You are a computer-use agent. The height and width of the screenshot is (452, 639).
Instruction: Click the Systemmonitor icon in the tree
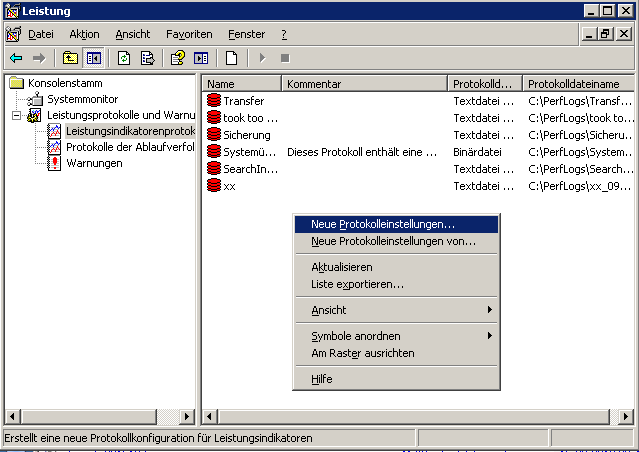(x=35, y=99)
